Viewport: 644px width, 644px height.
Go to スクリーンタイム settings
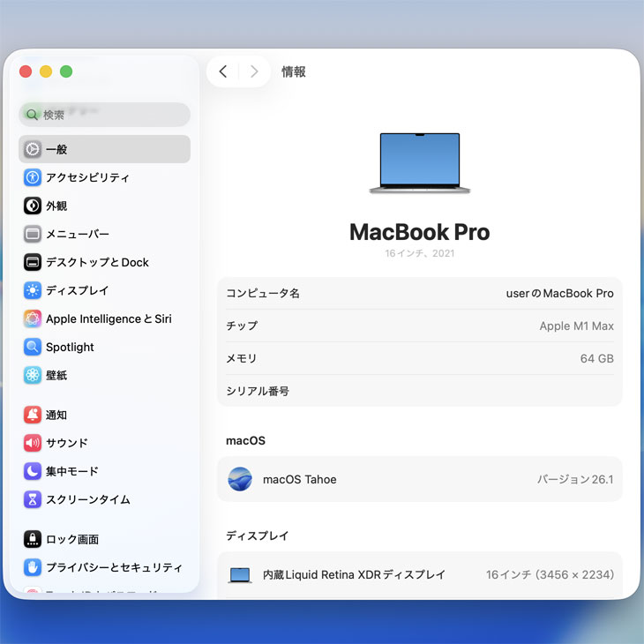coord(87,499)
